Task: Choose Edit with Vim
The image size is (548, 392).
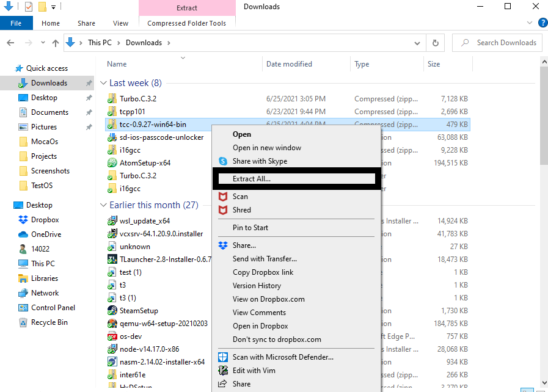Action: [x=254, y=371]
